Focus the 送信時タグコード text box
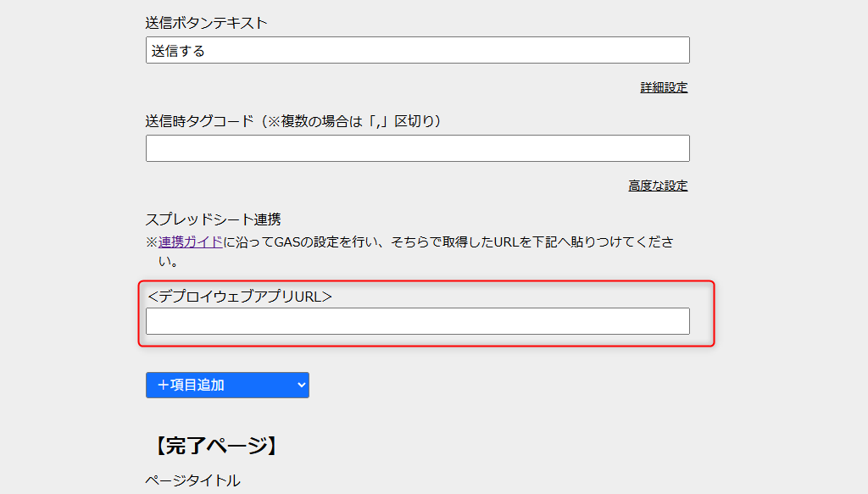 [x=417, y=148]
